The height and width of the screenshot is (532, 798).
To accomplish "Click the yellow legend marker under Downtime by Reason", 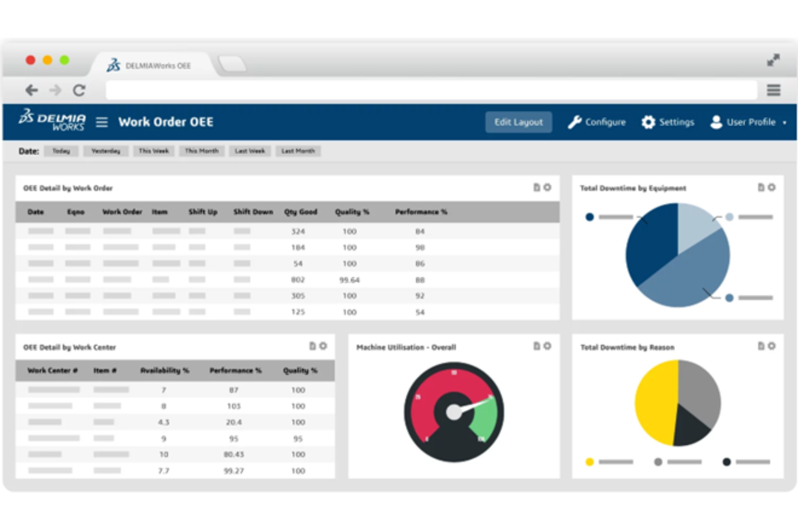I will (589, 462).
